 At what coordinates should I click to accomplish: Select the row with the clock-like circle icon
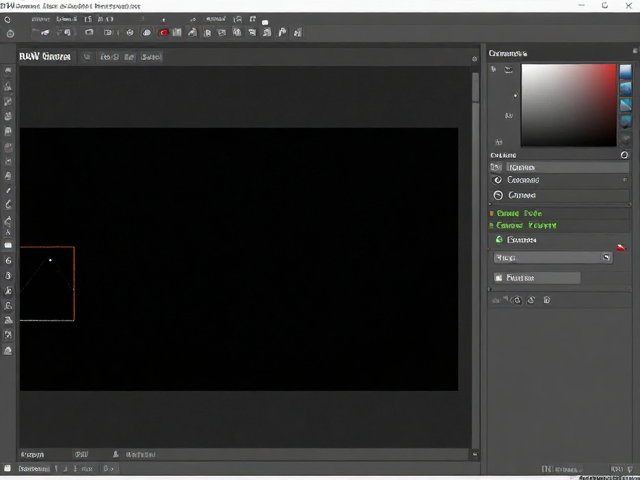click(x=559, y=195)
